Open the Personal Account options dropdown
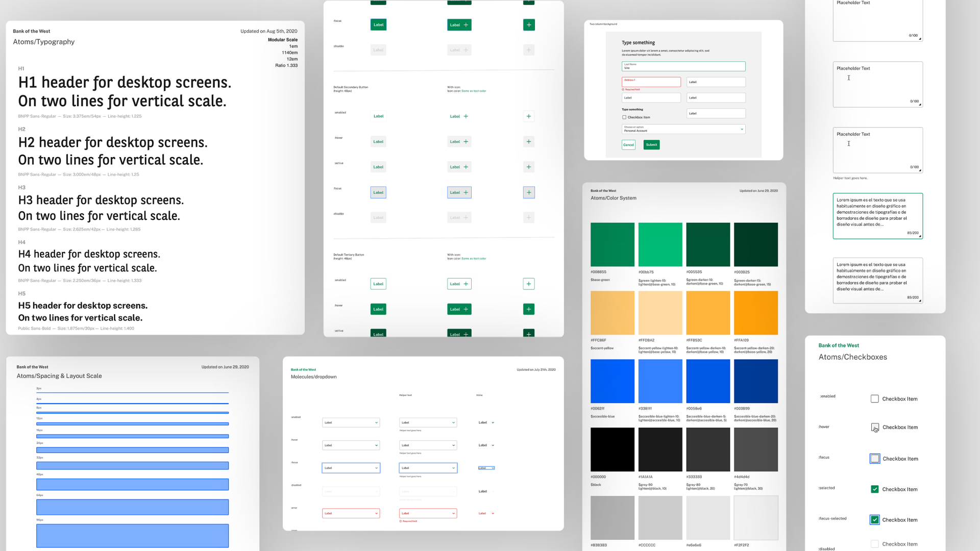980x551 pixels. click(683, 129)
